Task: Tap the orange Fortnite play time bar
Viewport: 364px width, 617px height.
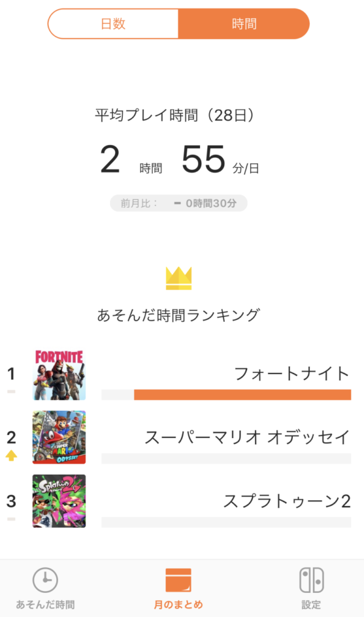Action: tap(242, 395)
